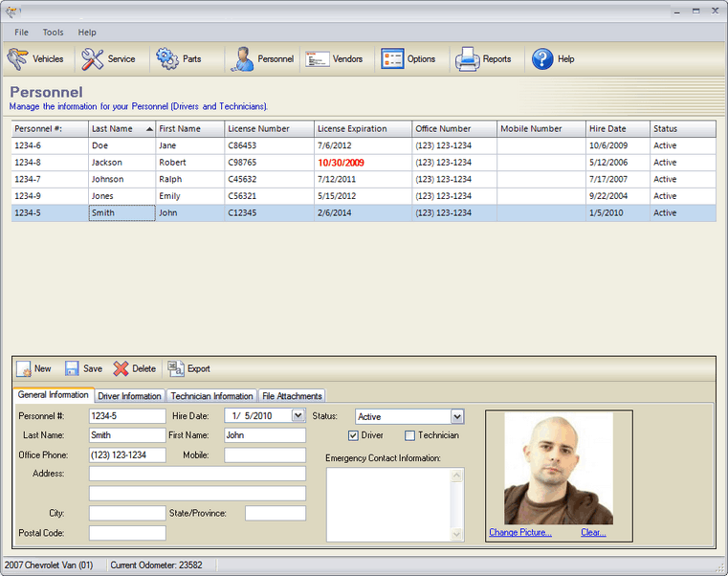Create a New personnel record
The image size is (728, 576).
click(33, 368)
